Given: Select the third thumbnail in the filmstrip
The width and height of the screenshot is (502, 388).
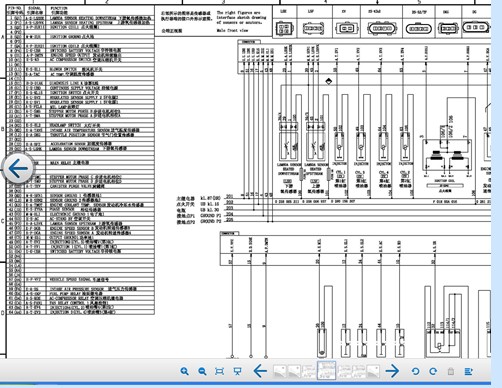Looking at the screenshot, I should [309, 371].
